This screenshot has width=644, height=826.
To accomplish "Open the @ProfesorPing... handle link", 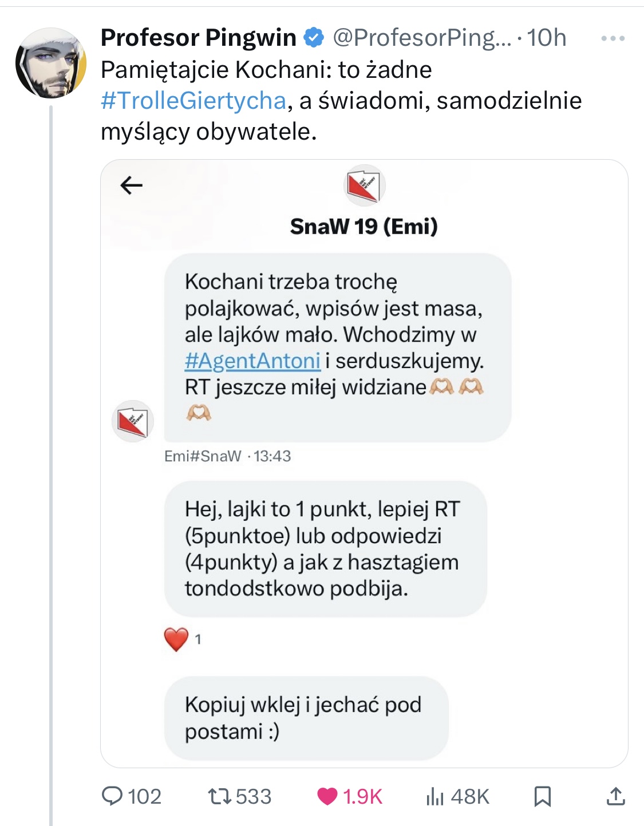I will point(422,38).
